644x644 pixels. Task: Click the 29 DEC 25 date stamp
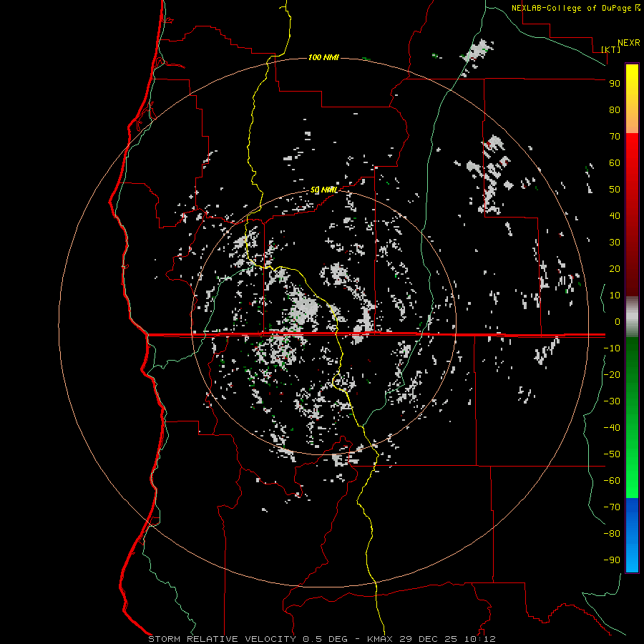tap(427, 639)
